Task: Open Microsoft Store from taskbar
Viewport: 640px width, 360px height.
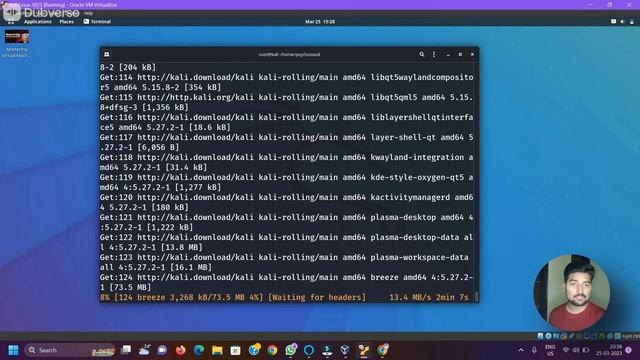Action: pos(236,350)
